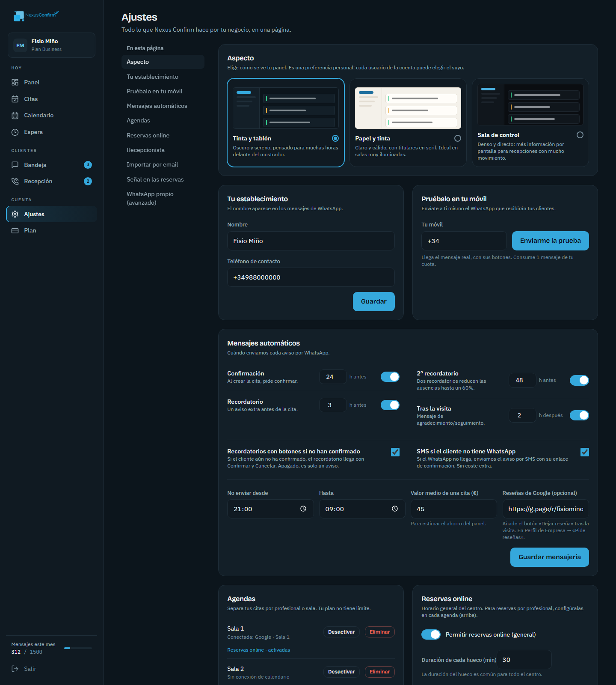This screenshot has width=616, height=685.
Task: Click the Recepción badge showing 2
Action: 88,181
